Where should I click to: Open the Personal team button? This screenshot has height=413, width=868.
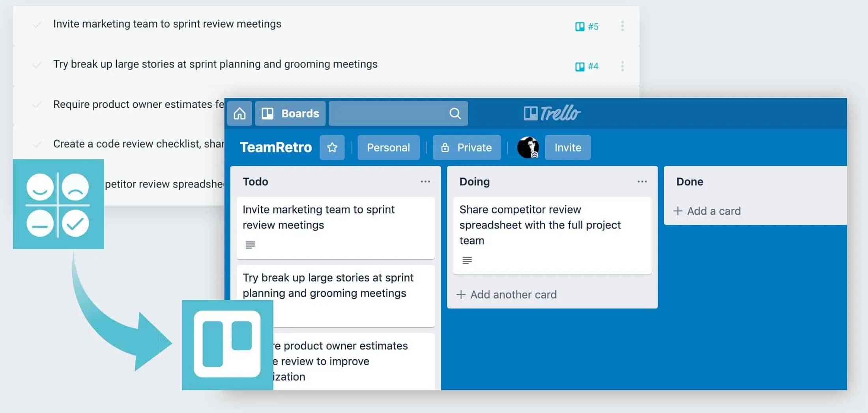388,148
